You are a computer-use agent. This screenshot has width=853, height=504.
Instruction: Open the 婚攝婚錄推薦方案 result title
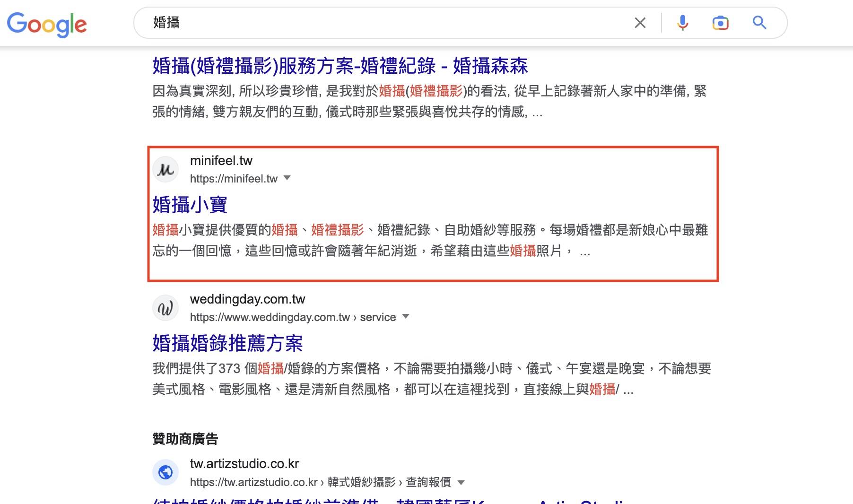(227, 343)
